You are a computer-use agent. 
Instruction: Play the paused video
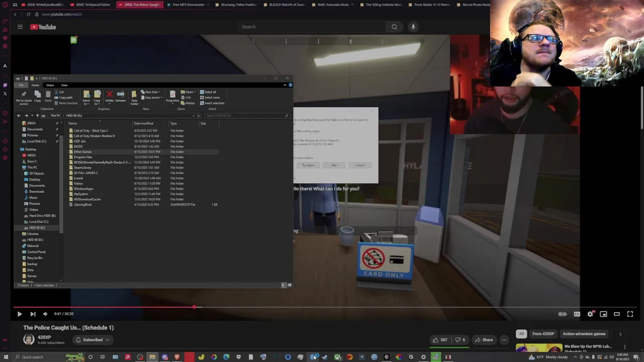click(20, 314)
